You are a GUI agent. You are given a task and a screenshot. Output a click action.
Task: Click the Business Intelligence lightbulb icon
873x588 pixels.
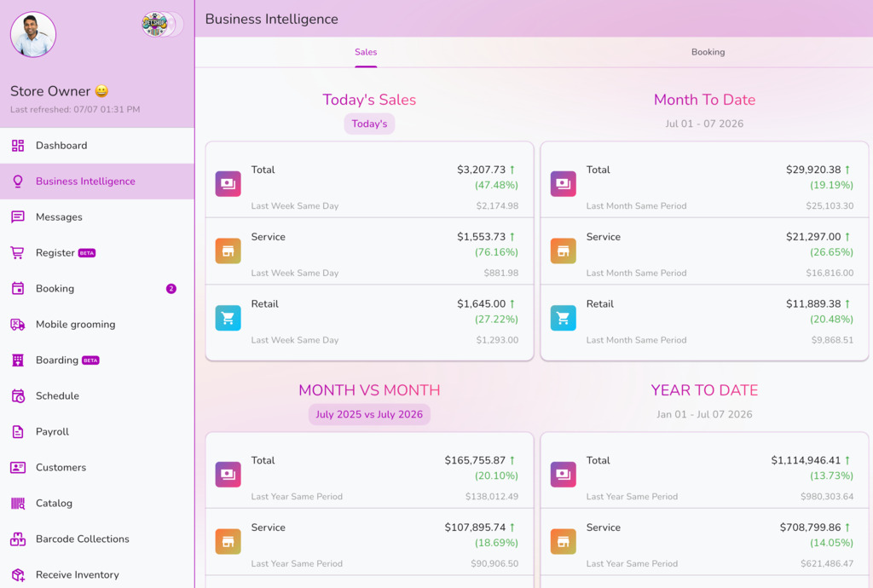click(18, 182)
